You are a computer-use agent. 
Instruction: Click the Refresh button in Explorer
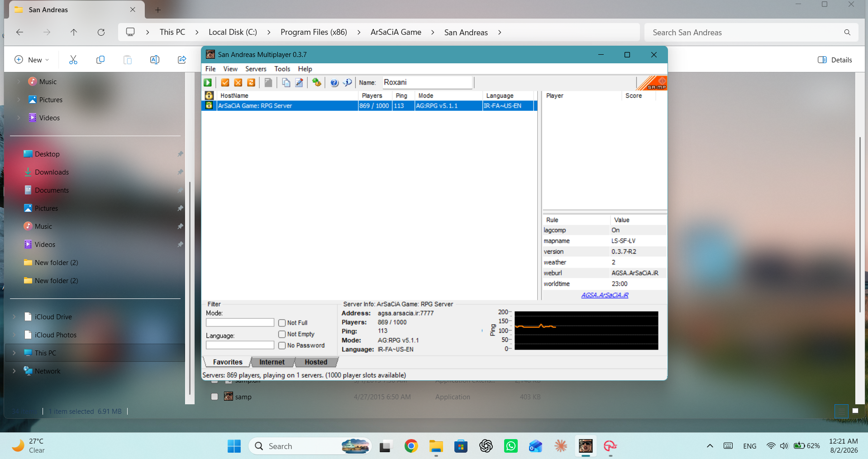pos(101,32)
